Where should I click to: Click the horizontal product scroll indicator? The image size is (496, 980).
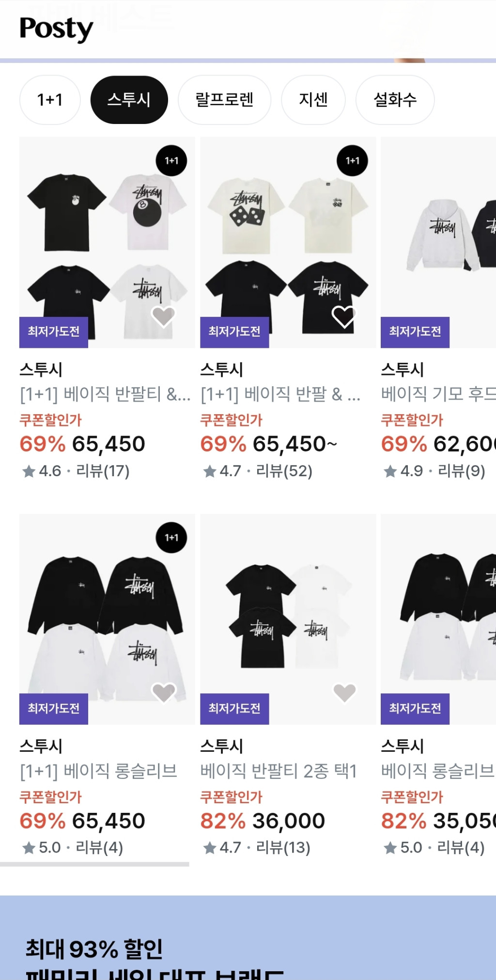click(94, 864)
